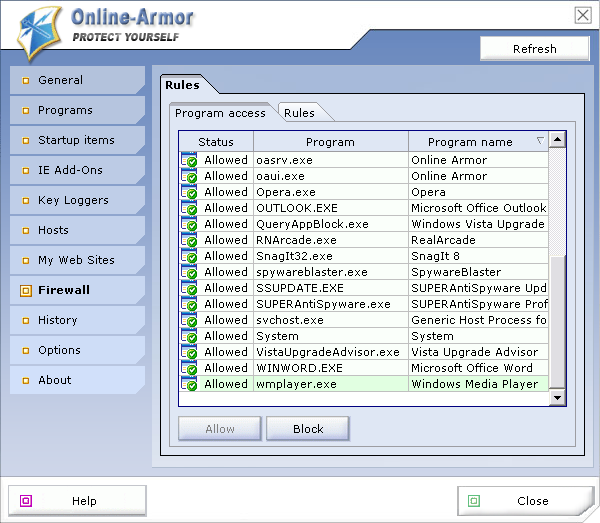This screenshot has height=523, width=600.
Task: Select the Opera.exe program cell
Action: pos(331,192)
